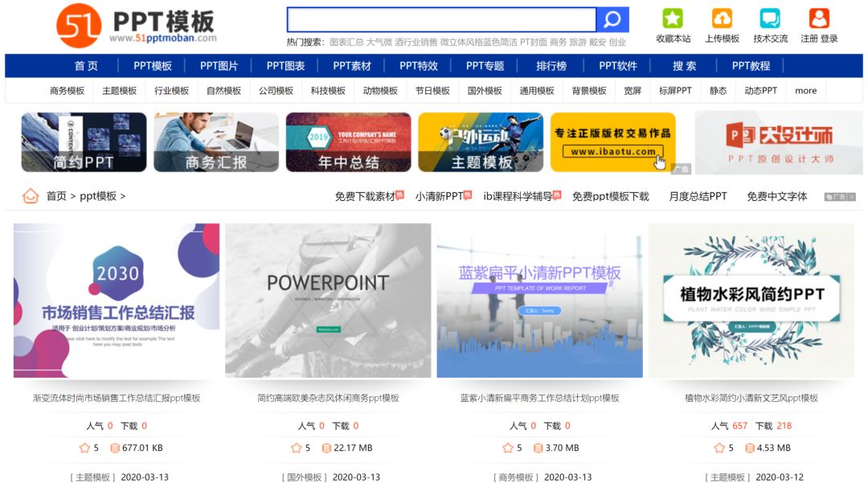868x491 pixels.
Task: Click the orange home icon in breadcrumb
Action: (31, 196)
